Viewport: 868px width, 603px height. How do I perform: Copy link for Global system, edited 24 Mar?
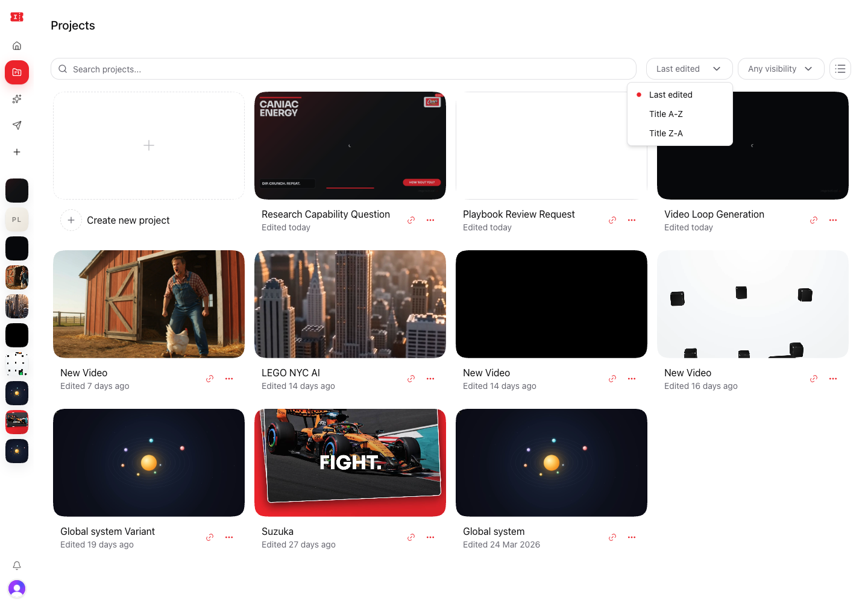612,537
